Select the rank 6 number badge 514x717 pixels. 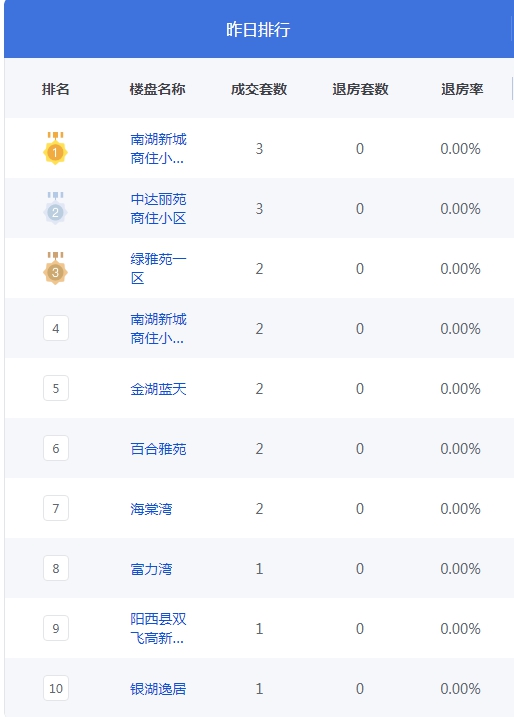pos(56,448)
